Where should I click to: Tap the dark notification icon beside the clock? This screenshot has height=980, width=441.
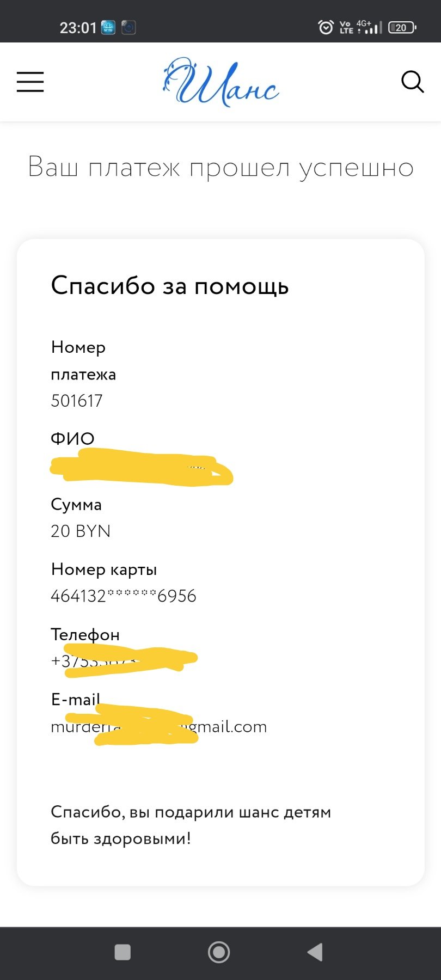pos(128,27)
